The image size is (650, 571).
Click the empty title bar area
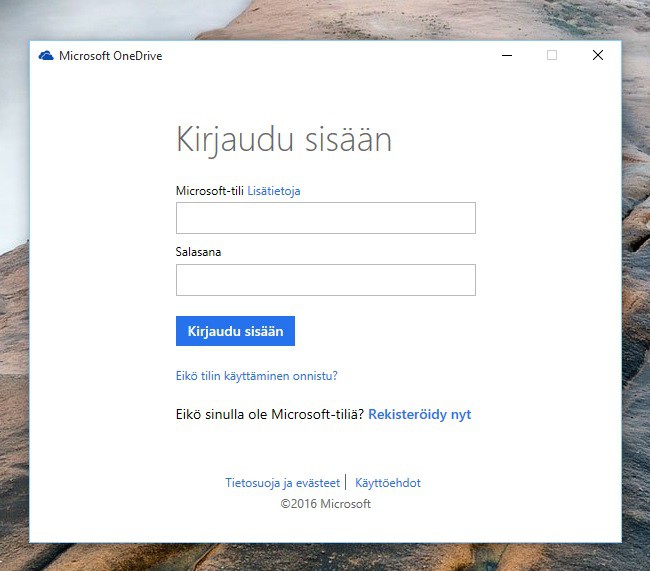pyautogui.click(x=330, y=56)
